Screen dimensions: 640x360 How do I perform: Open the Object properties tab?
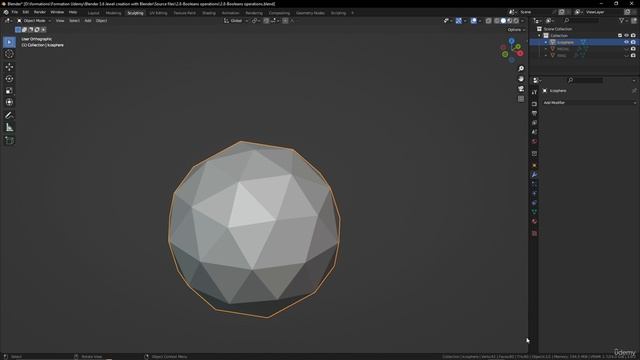(x=534, y=165)
